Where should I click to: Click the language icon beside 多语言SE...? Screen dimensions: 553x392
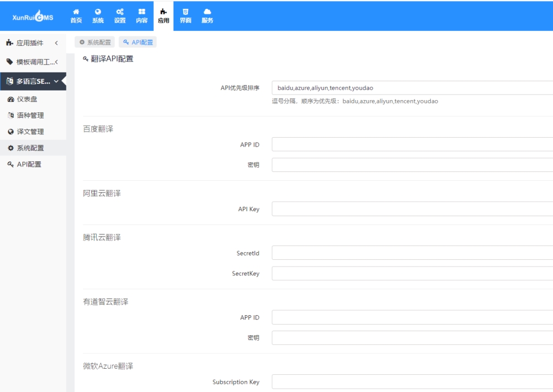[x=9, y=81]
